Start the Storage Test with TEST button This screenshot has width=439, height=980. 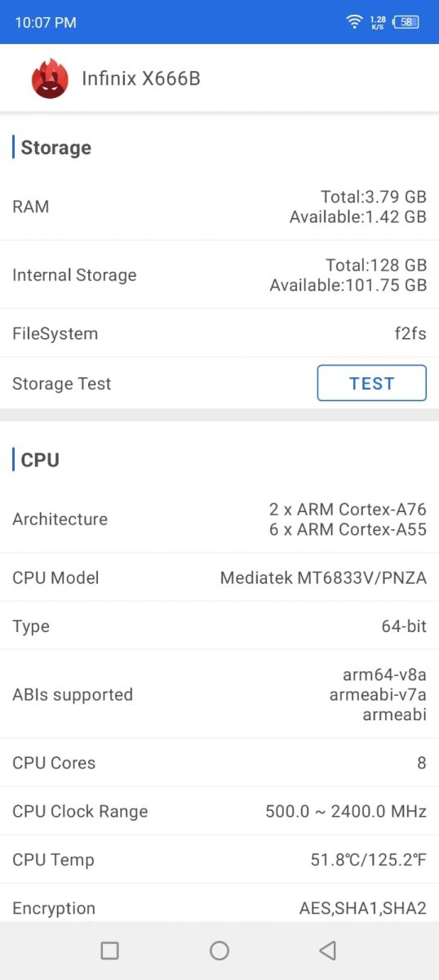tap(371, 383)
